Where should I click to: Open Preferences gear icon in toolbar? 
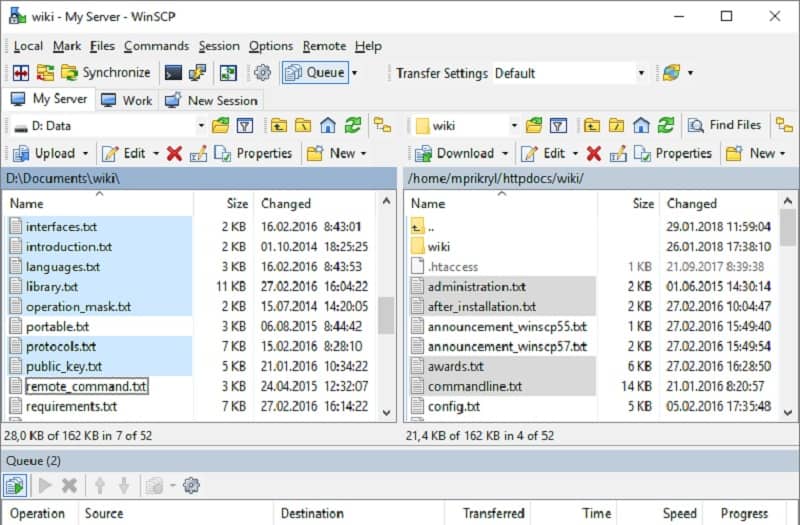[x=262, y=73]
